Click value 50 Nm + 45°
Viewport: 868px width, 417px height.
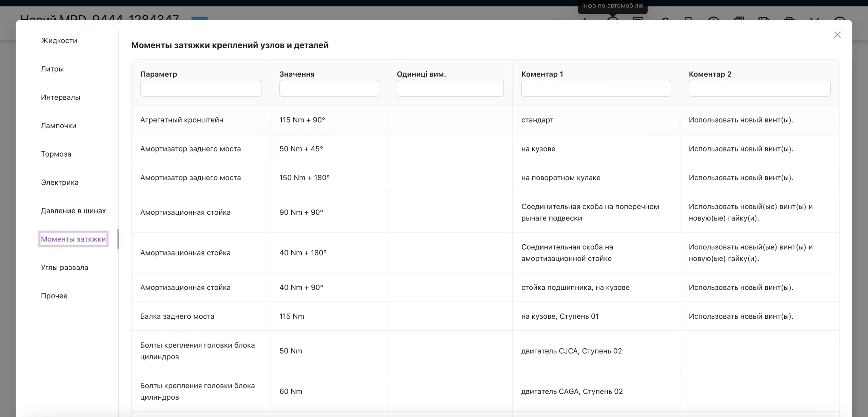click(x=301, y=149)
